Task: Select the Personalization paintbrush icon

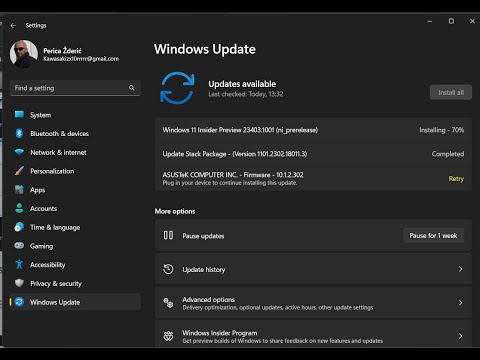Action: 19,171
